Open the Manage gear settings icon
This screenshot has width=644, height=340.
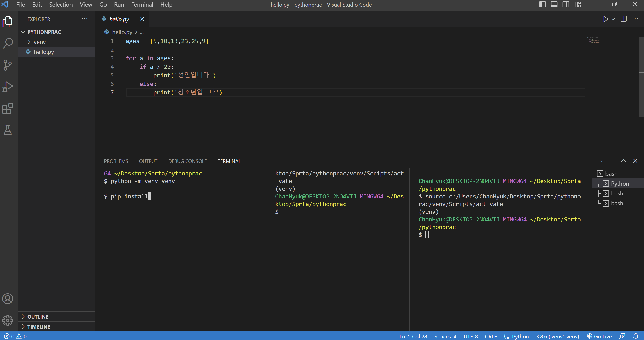tap(8, 320)
